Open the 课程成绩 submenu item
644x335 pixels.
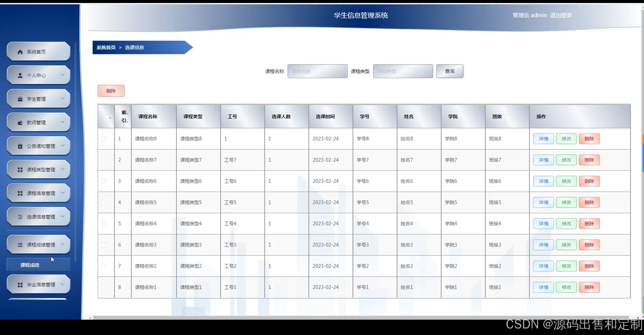(30, 265)
